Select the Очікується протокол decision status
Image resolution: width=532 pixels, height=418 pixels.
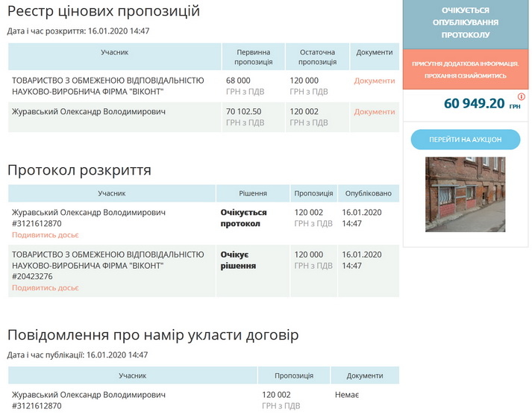click(243, 218)
